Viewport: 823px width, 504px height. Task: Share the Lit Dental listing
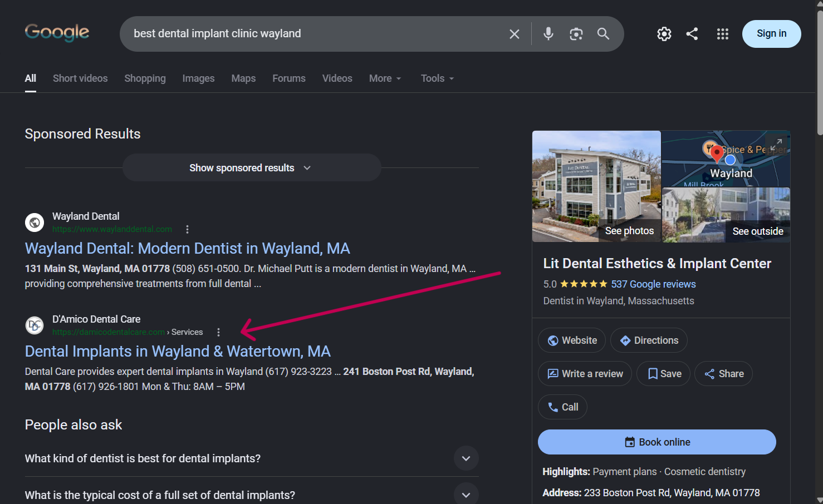[x=723, y=374]
